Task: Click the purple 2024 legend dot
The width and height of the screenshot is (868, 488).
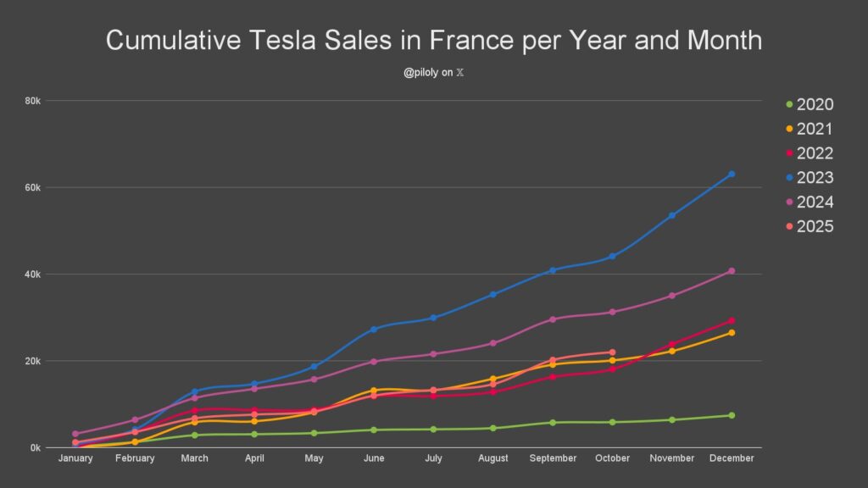Action: pyautogui.click(x=789, y=202)
